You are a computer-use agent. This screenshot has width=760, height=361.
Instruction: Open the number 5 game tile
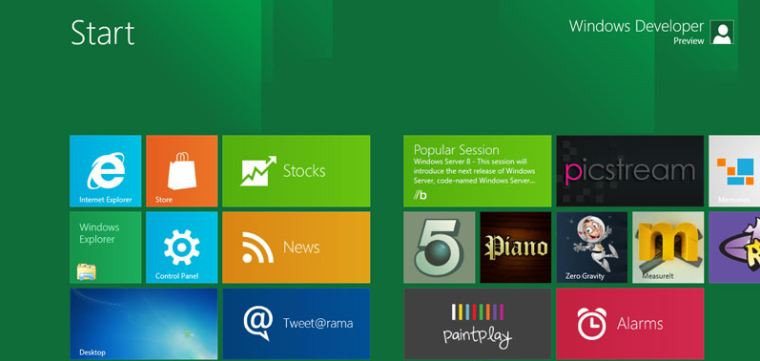439,247
